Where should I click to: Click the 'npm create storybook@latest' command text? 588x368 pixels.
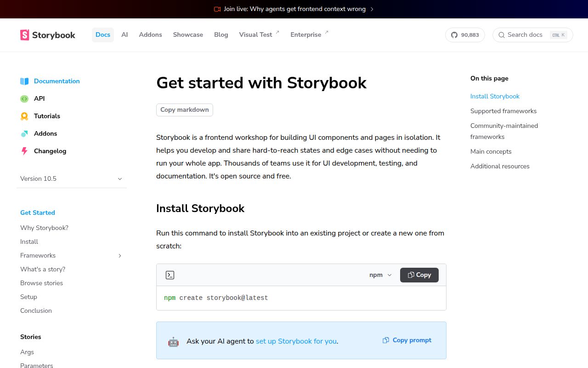(x=216, y=298)
